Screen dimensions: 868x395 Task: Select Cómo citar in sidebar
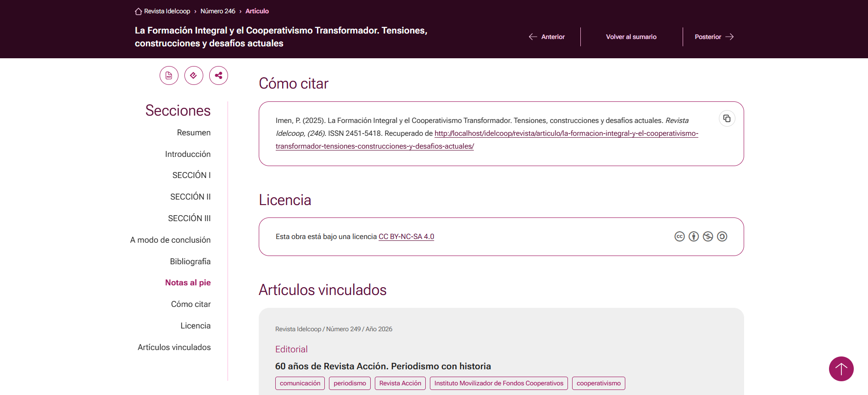[191, 304]
